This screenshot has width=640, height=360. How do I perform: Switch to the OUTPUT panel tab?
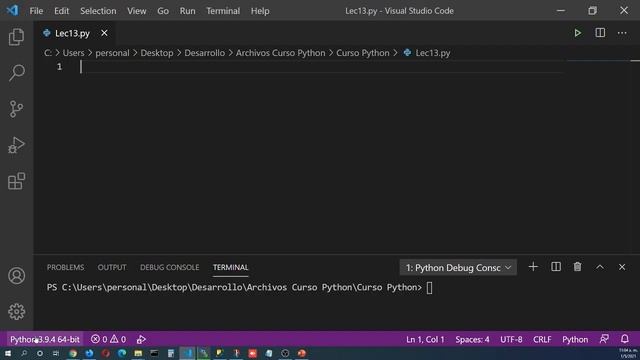[x=112, y=267]
